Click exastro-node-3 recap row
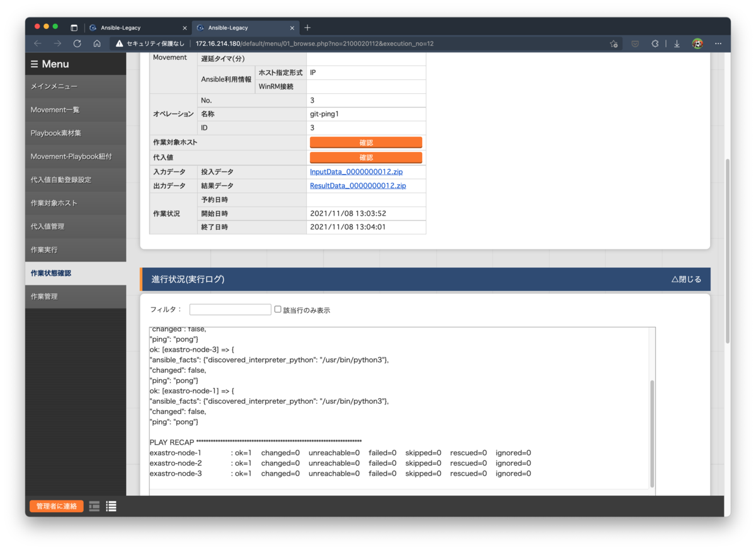Screen dimensions: 756x550 [340, 473]
